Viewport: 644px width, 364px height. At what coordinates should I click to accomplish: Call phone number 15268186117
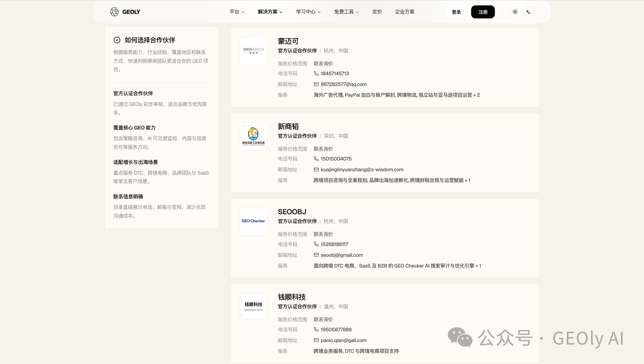334,244
